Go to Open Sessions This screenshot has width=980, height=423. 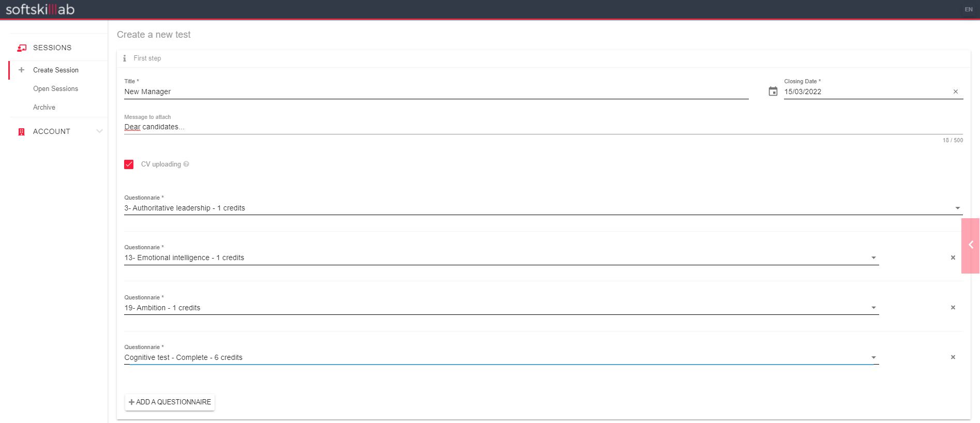55,89
